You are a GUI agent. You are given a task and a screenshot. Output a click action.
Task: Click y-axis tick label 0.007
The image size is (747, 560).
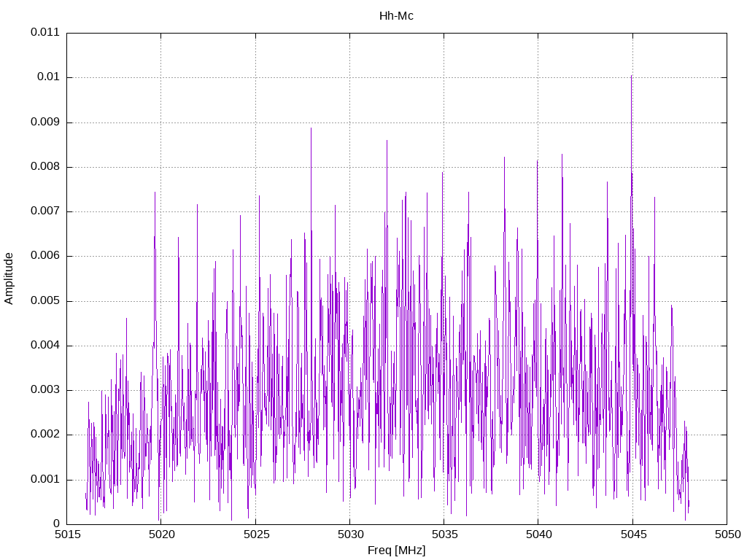[45, 211]
